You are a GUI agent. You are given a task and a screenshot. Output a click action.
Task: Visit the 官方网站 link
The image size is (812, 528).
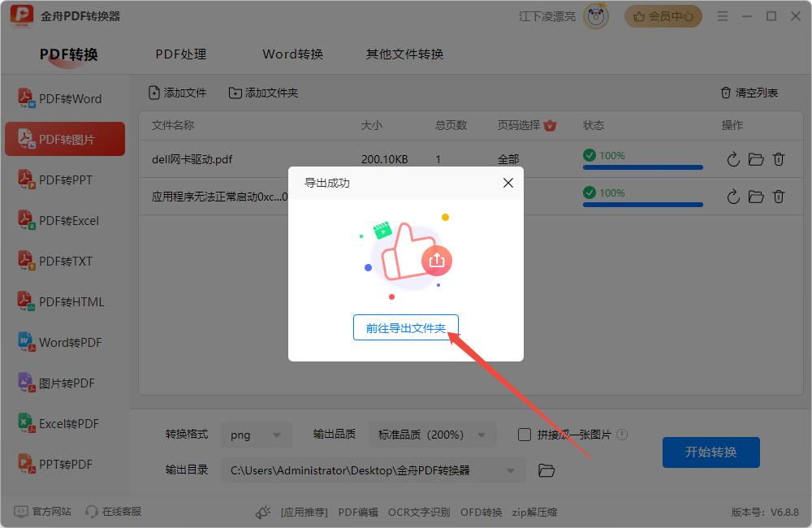42,512
